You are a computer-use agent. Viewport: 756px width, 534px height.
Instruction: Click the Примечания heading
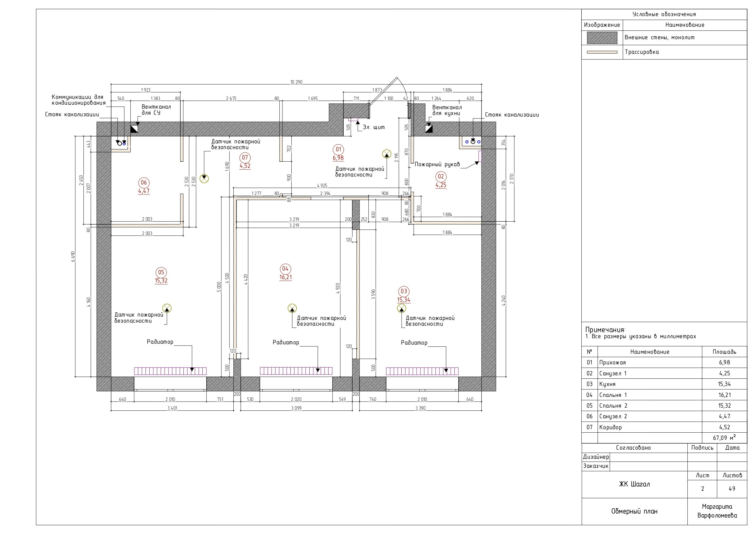tap(605, 330)
